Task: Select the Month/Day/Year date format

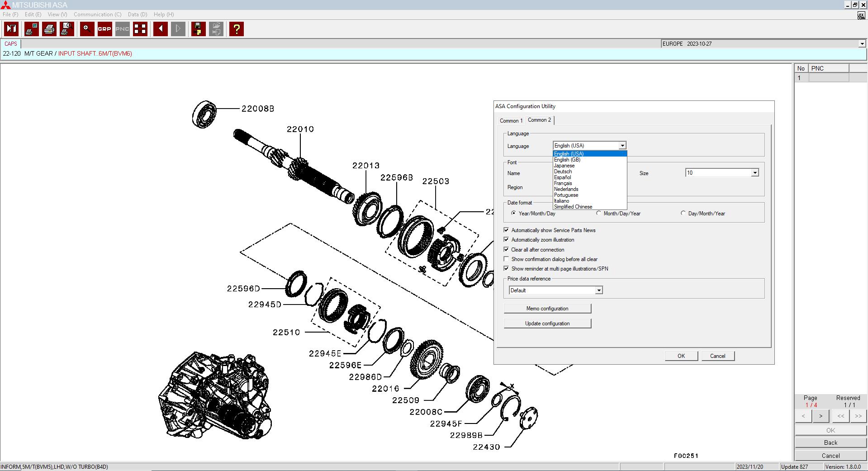Action: [598, 213]
